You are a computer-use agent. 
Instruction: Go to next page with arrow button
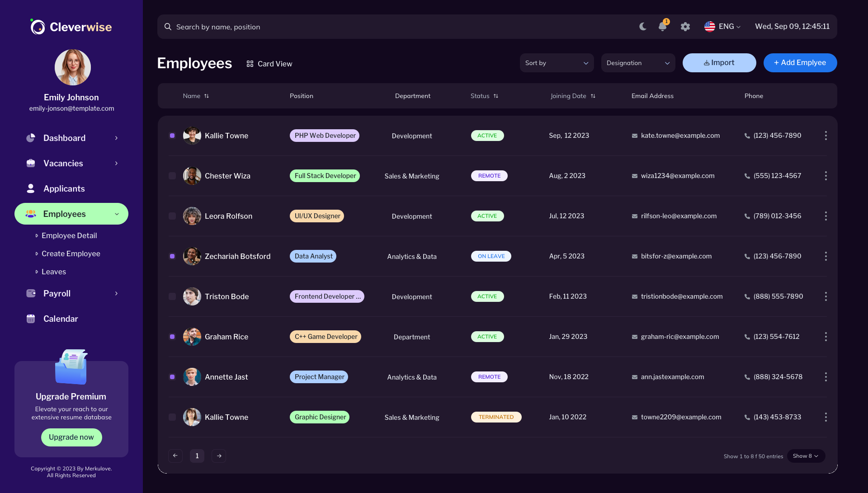point(219,455)
